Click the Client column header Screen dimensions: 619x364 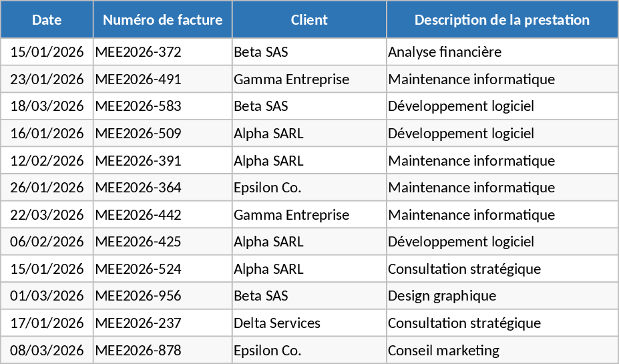[x=309, y=19]
